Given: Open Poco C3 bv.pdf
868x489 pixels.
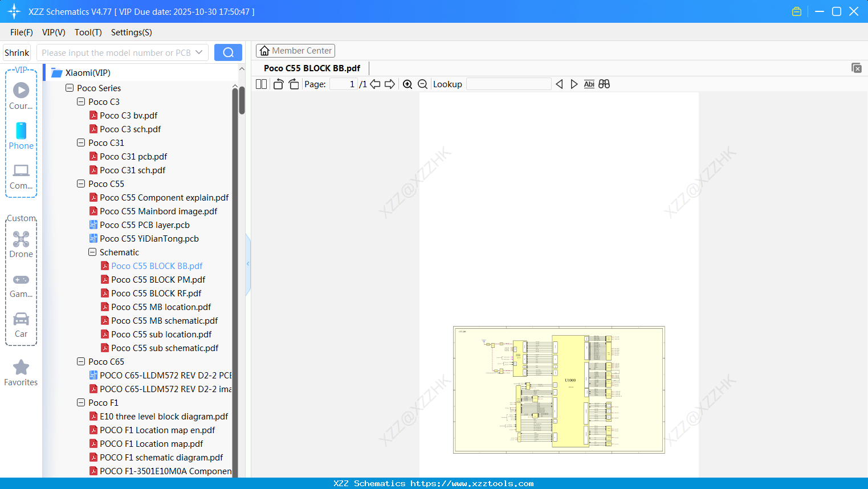Looking at the screenshot, I should (128, 116).
